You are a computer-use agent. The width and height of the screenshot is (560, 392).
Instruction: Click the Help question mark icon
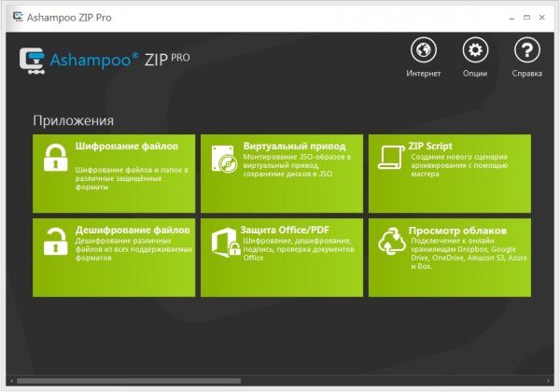[528, 50]
